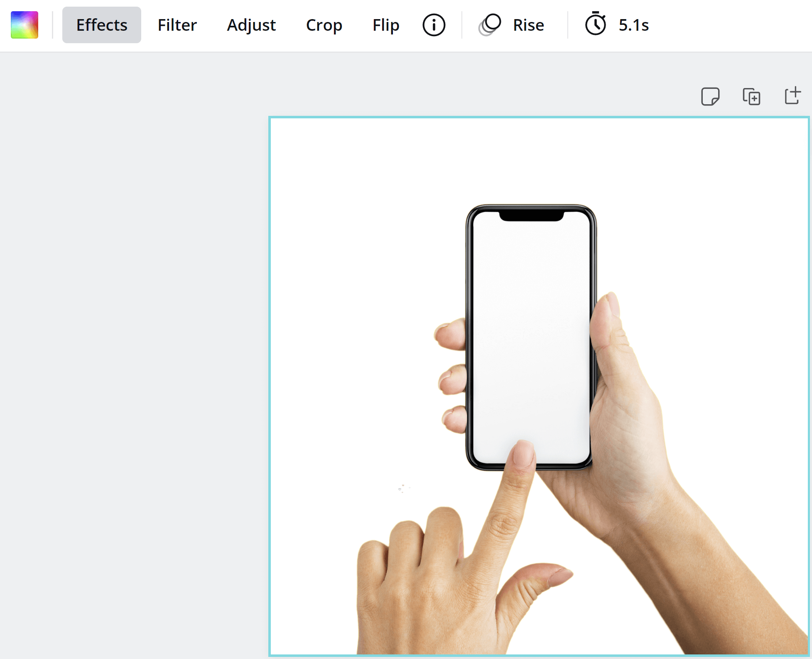Click the phone's black notch in photo

point(531,216)
